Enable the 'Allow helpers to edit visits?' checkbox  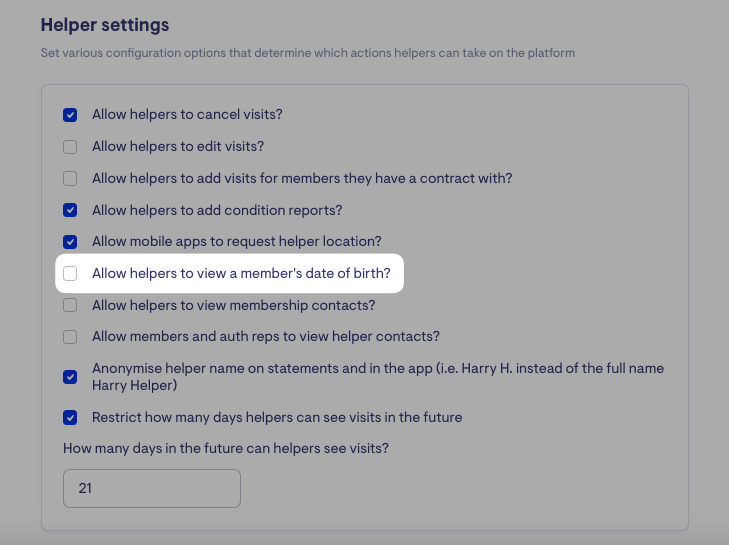click(x=70, y=147)
